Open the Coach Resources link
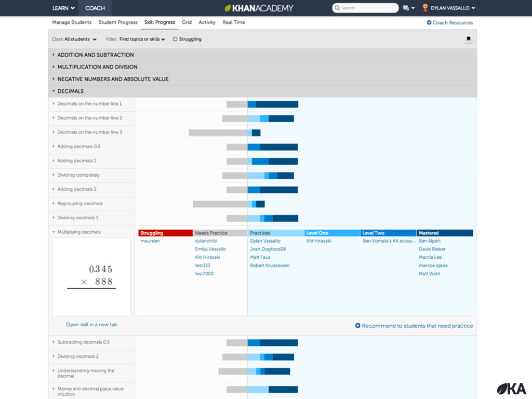 [450, 22]
